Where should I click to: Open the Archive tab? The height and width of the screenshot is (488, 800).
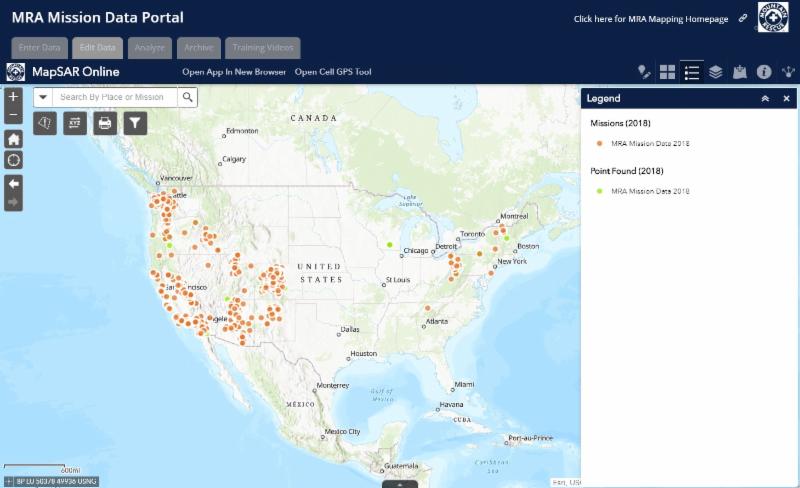point(199,48)
